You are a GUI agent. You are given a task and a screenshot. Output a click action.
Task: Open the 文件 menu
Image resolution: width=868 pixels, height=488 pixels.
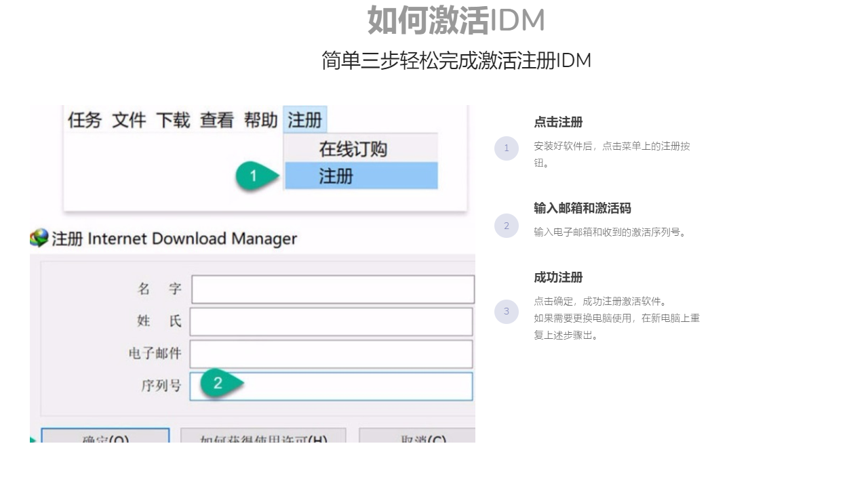[129, 121]
